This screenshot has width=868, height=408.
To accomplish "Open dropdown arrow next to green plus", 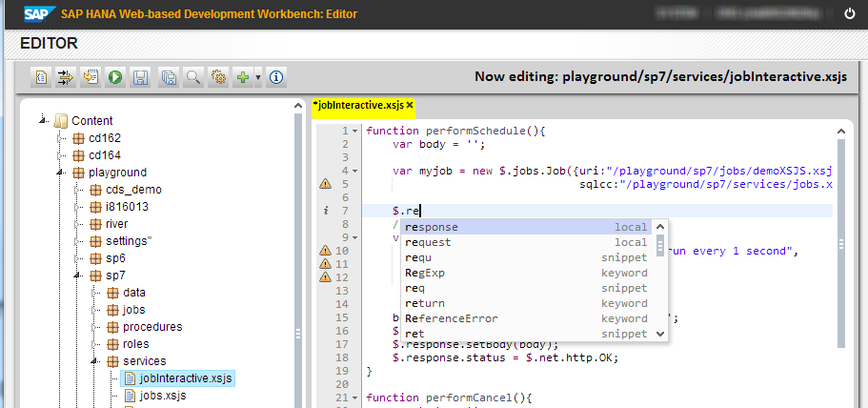I will 258,77.
